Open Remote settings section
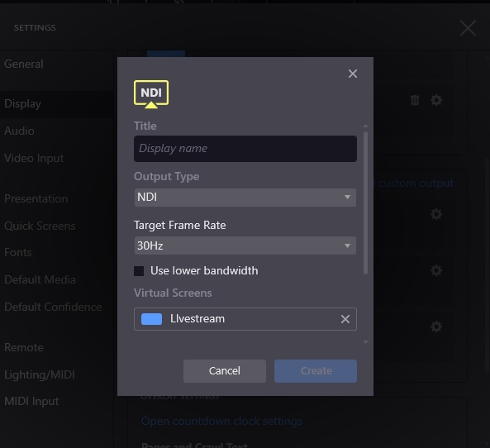 [24, 348]
